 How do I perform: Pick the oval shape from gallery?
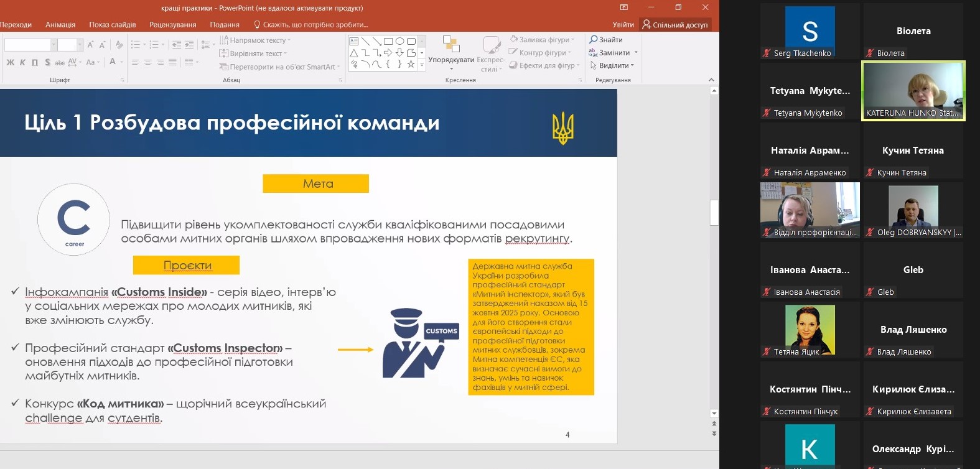(400, 42)
